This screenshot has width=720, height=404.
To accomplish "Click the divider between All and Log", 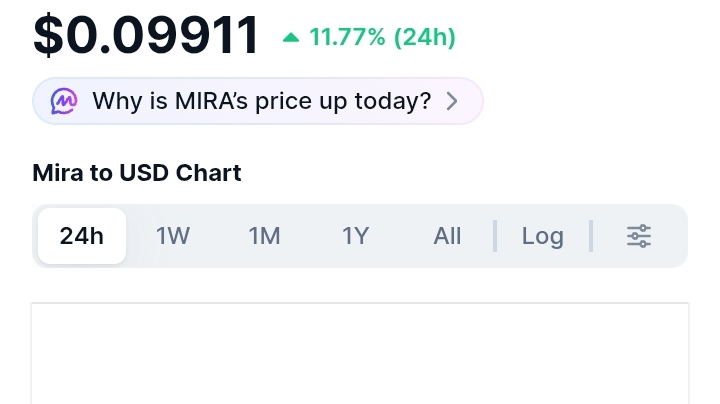I will (495, 236).
